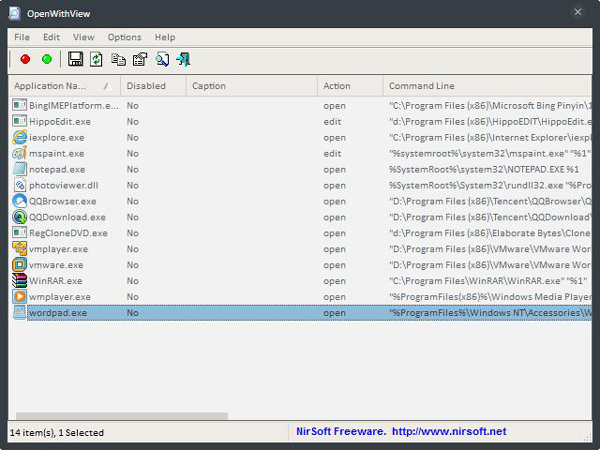Open Properties from the toolbar icon
The width and height of the screenshot is (600, 450).
[x=140, y=59]
